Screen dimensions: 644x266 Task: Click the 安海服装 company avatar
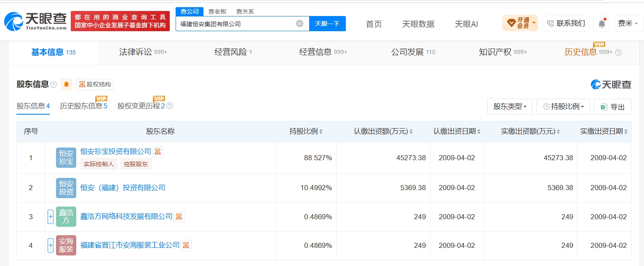pos(66,245)
